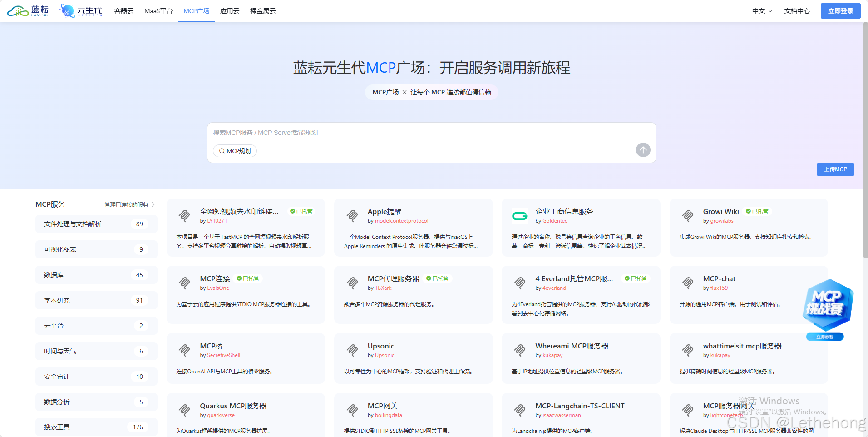Image resolution: width=868 pixels, height=437 pixels.
Task: Open author link modelcontextprotocol
Action: [402, 221]
